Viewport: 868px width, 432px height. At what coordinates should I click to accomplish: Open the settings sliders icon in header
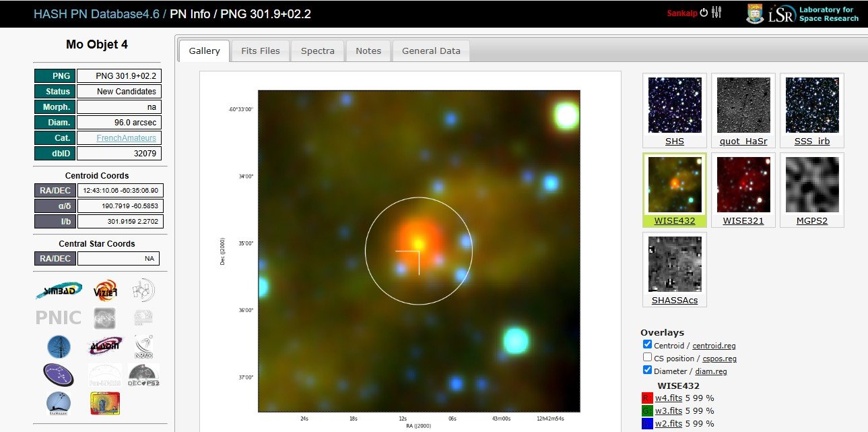716,12
